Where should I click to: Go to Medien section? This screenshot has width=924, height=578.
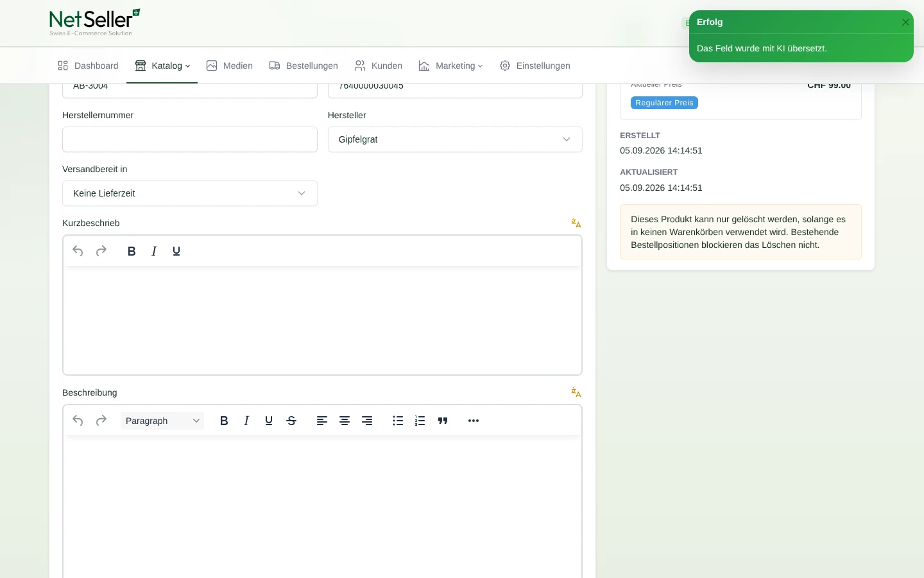click(x=229, y=66)
